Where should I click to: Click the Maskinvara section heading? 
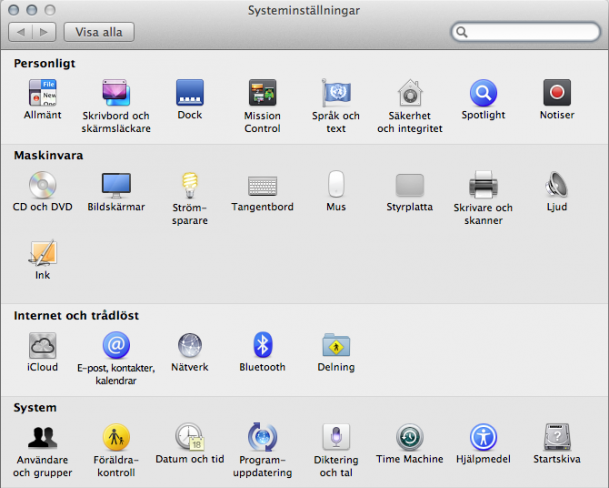pyautogui.click(x=49, y=155)
